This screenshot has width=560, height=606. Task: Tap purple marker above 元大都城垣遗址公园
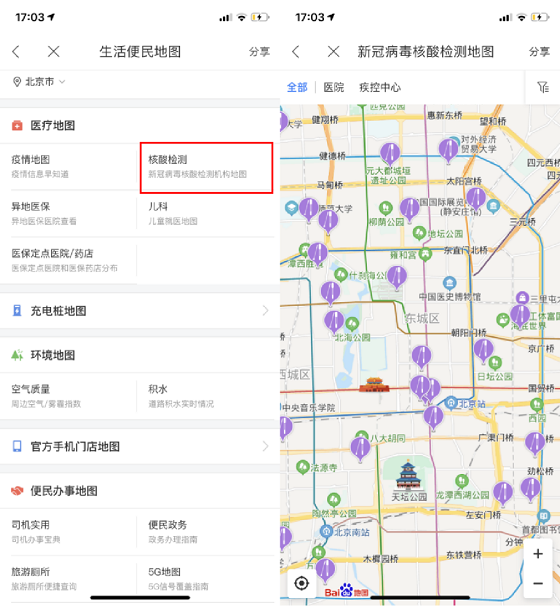click(x=390, y=154)
